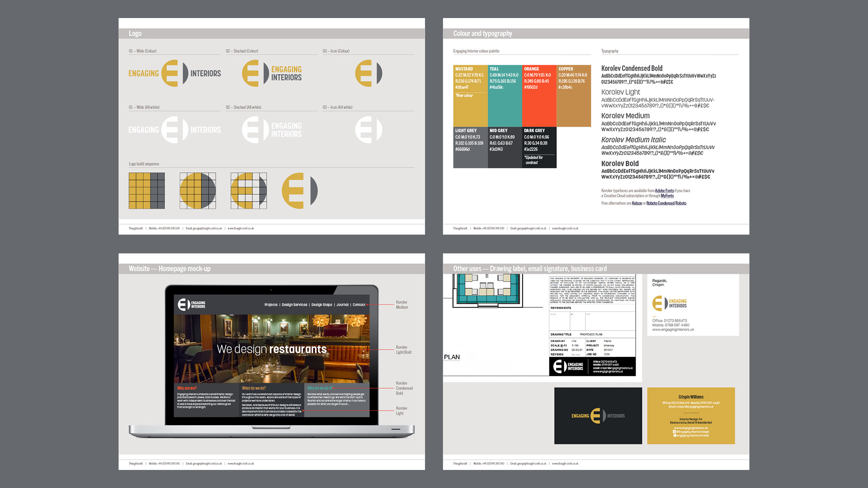The width and height of the screenshot is (868, 488).
Task: Click 'Thoughtcraft' in the Website page footer
Action: tap(136, 464)
